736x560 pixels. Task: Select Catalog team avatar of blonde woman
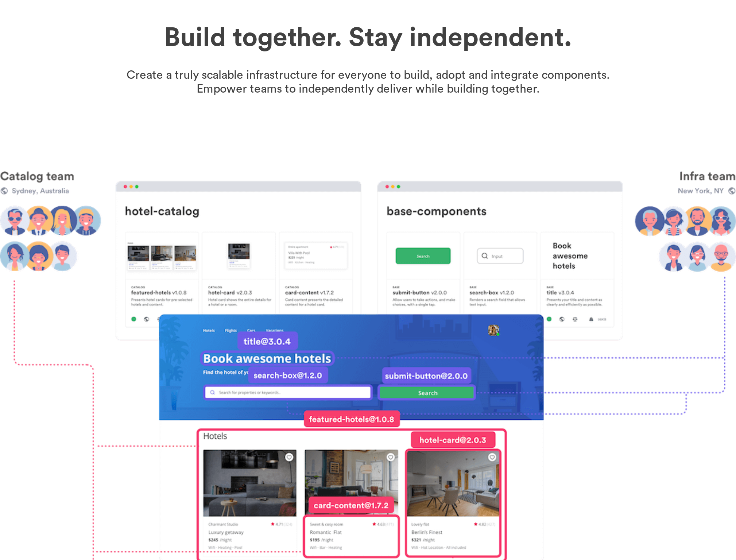click(62, 220)
